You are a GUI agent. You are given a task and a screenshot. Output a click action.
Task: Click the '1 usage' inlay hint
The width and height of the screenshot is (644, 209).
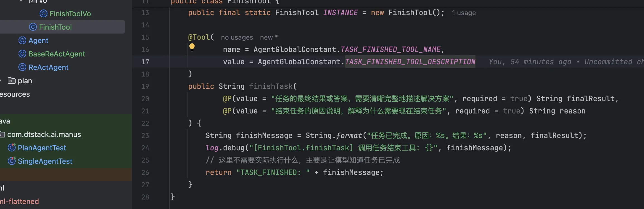pyautogui.click(x=464, y=13)
